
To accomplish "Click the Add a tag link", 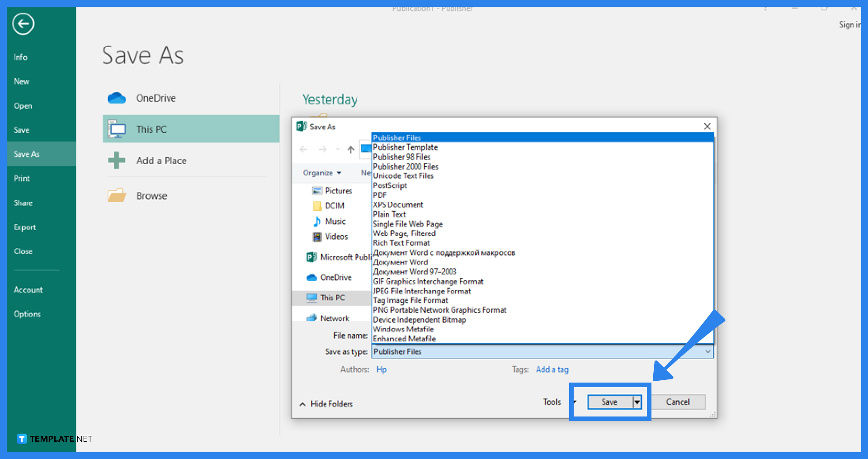I will (x=552, y=369).
